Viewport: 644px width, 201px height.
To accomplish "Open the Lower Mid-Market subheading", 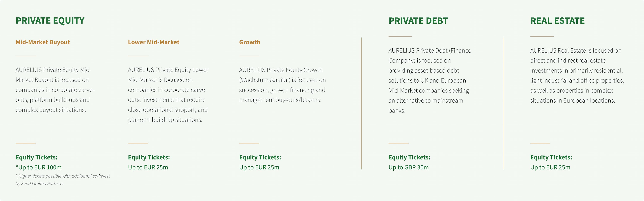I will click(153, 42).
